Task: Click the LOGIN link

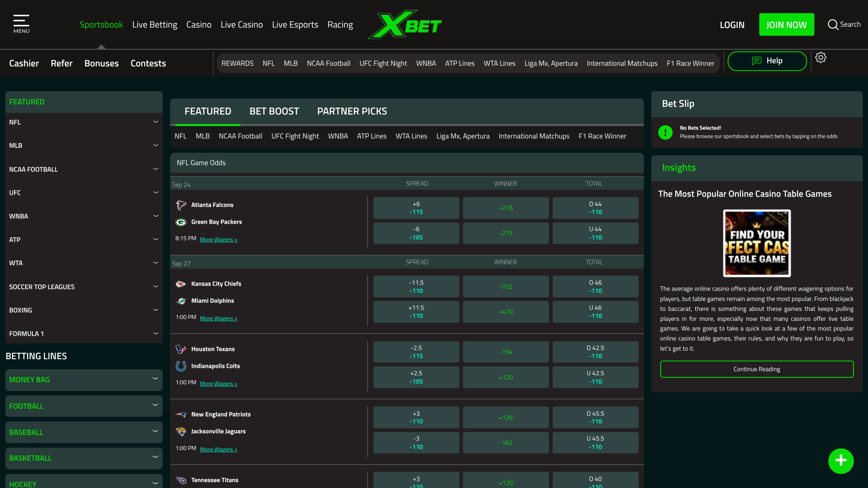Action: 732,25
